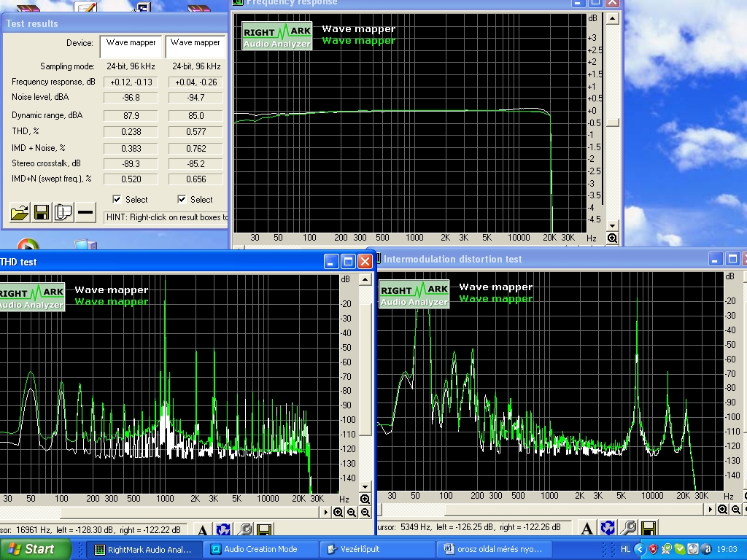The width and height of the screenshot is (747, 560).
Task: Click the first horizontal zoom-out magnifier in THD test
Action: [352, 513]
